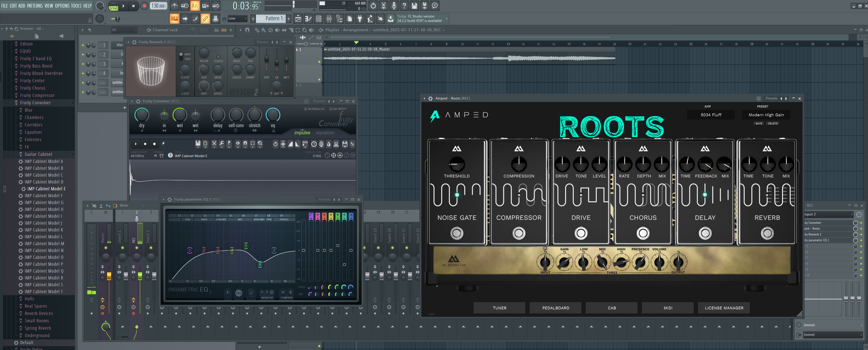Image resolution: width=868 pixels, height=350 pixels.
Task: Open the PATTERNS menu
Action: [x=35, y=6]
